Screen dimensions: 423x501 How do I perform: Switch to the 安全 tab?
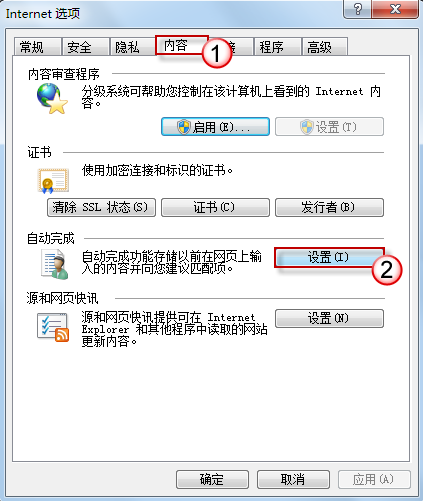86,46
